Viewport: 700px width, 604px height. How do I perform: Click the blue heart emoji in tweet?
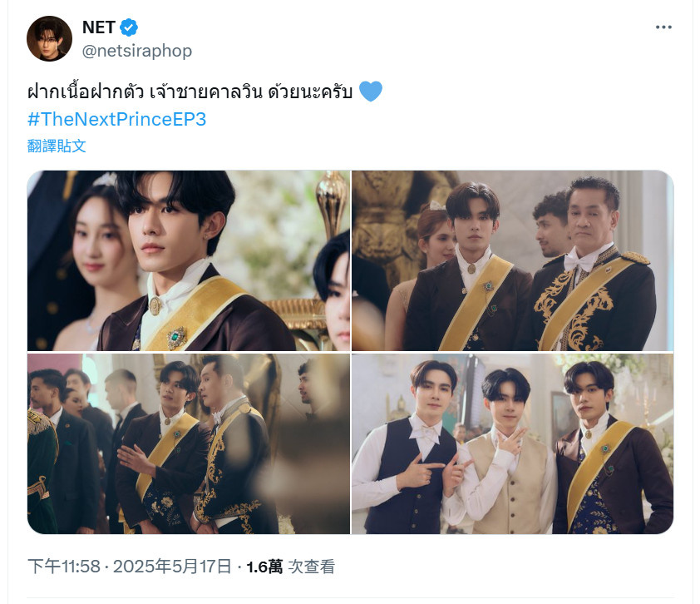pos(371,92)
